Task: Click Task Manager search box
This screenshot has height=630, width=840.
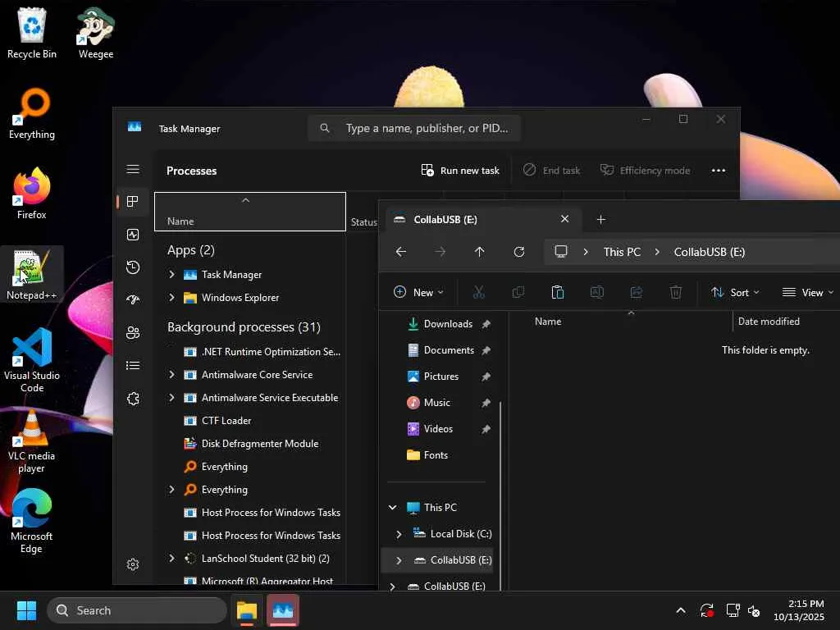Action: (414, 128)
